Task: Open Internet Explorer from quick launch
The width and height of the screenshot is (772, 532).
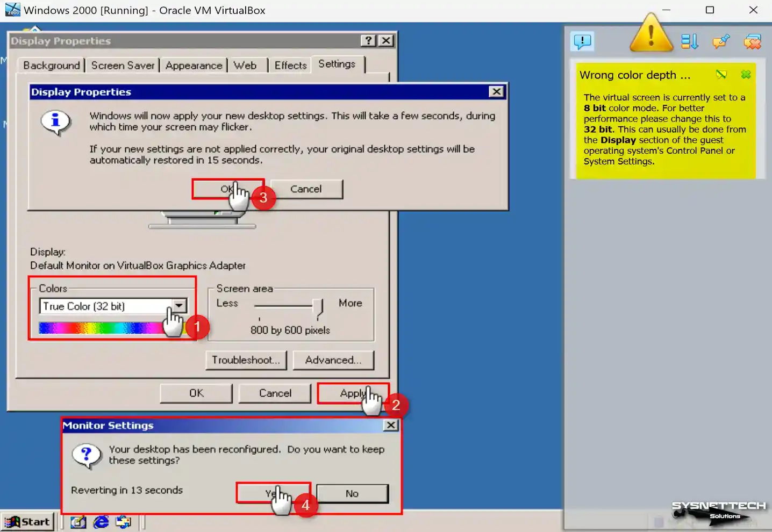Action: pyautogui.click(x=101, y=522)
